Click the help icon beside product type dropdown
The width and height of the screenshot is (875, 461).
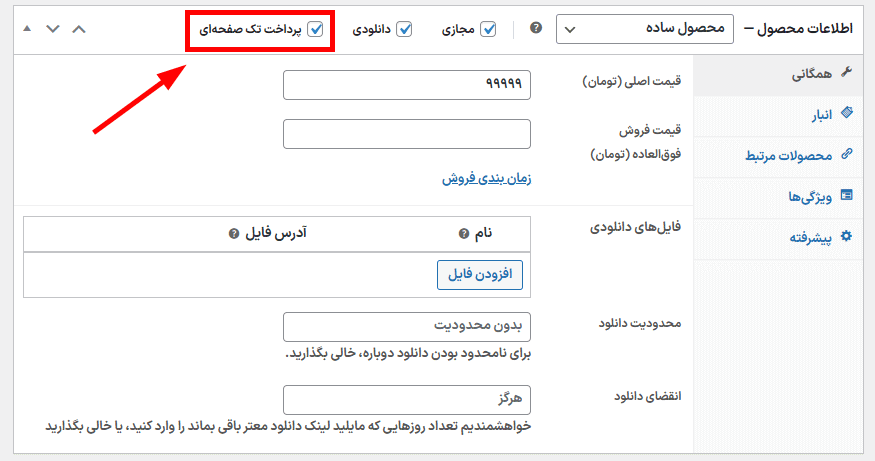pos(536,29)
